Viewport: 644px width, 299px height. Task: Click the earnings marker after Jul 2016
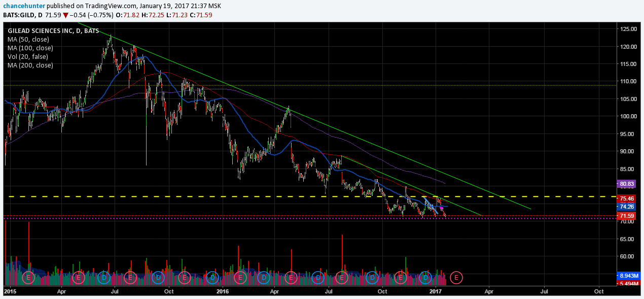(x=342, y=278)
